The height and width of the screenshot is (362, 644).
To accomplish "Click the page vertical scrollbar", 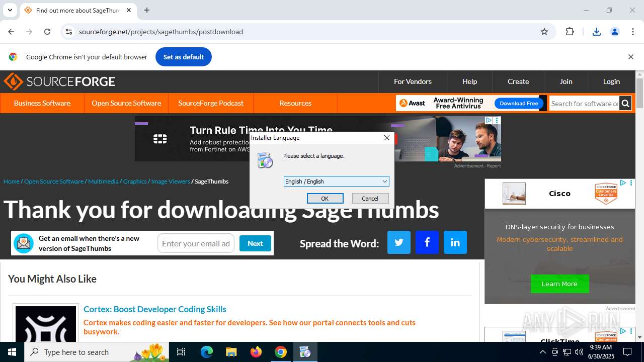I will [x=639, y=94].
